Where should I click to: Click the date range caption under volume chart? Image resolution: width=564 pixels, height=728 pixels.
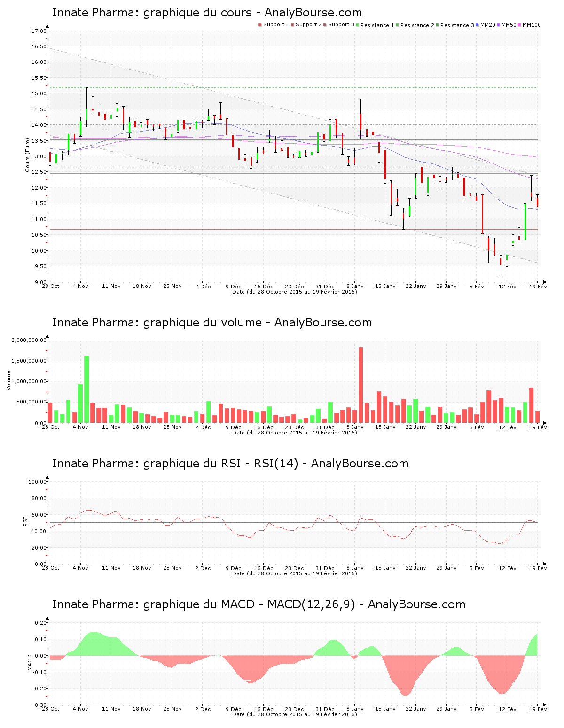pos(295,433)
